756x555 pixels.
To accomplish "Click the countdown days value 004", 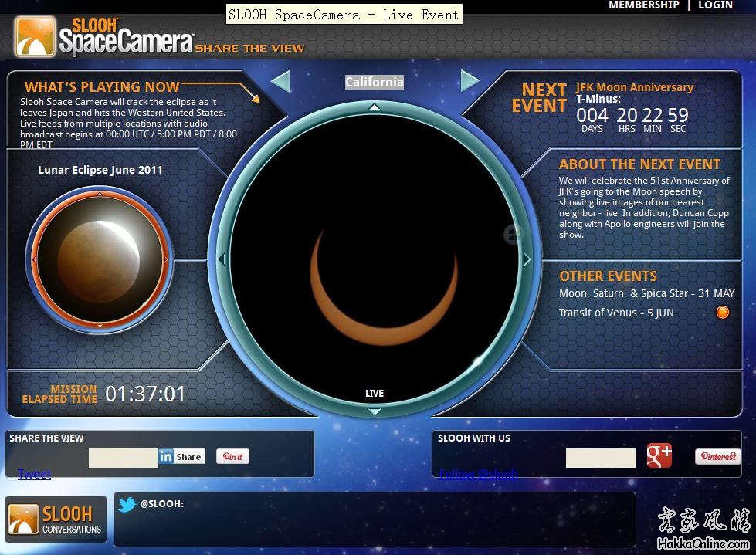I will click(x=592, y=115).
